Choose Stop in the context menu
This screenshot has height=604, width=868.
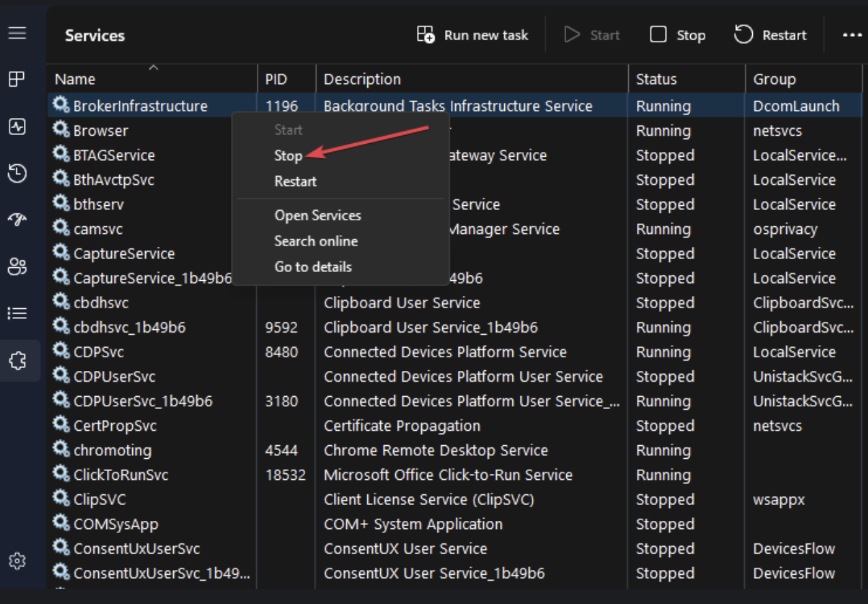click(x=288, y=156)
